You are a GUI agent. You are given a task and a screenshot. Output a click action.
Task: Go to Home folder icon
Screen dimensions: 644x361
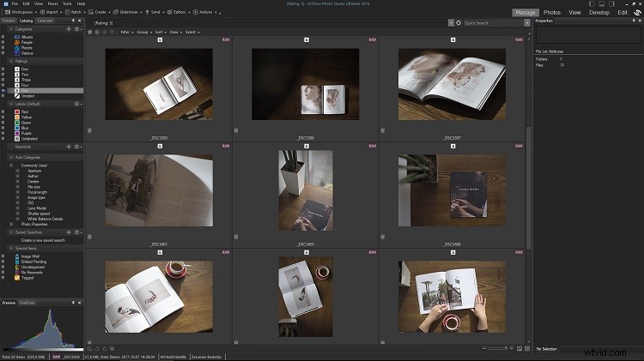(90, 32)
